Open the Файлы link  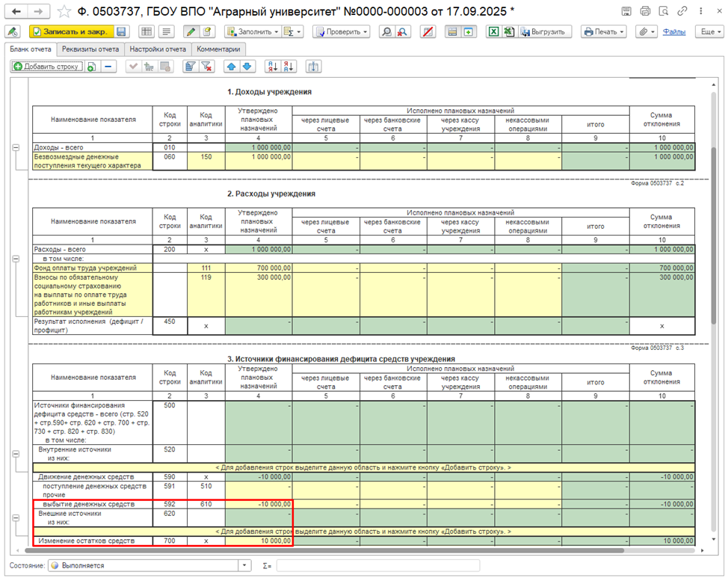[x=673, y=31]
